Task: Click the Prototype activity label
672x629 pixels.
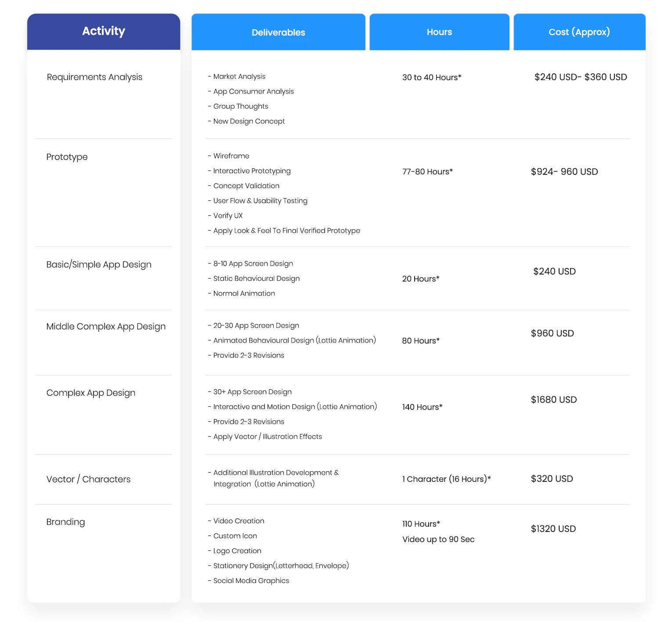Action: coord(67,157)
